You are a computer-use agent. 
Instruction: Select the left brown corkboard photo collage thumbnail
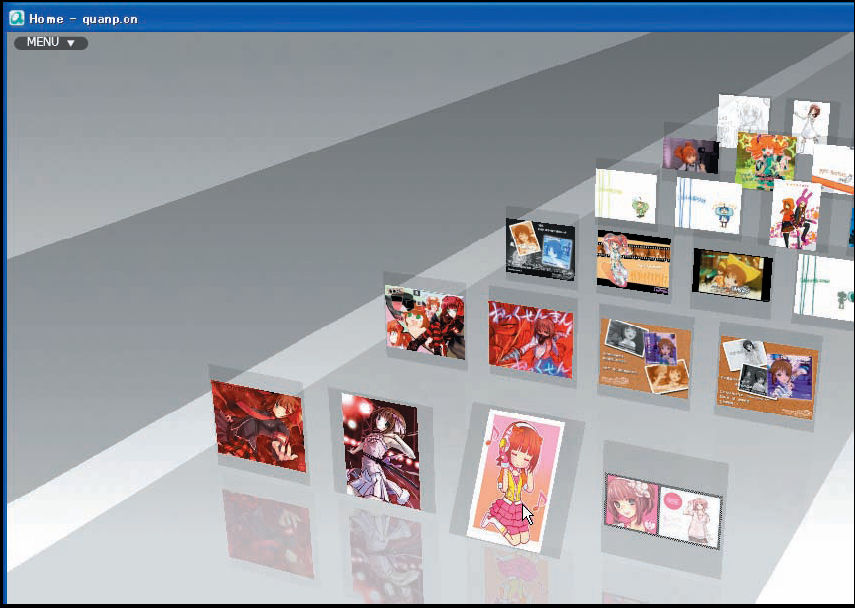(x=645, y=359)
